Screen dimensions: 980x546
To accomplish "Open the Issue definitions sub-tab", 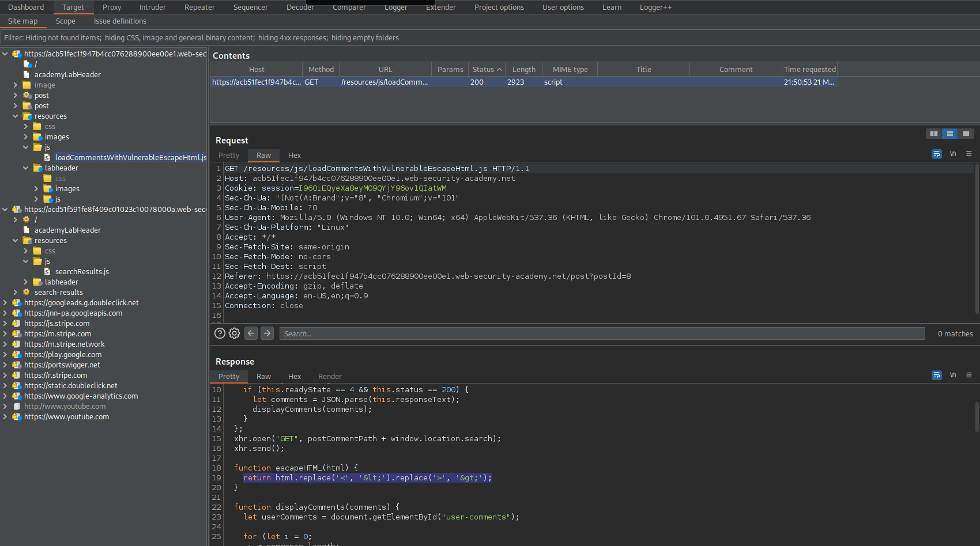I will (x=120, y=21).
